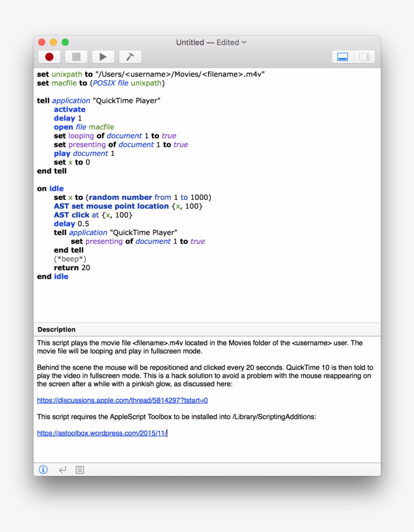Toggle the bottom accessory view pane
The image size is (414, 532).
(342, 57)
